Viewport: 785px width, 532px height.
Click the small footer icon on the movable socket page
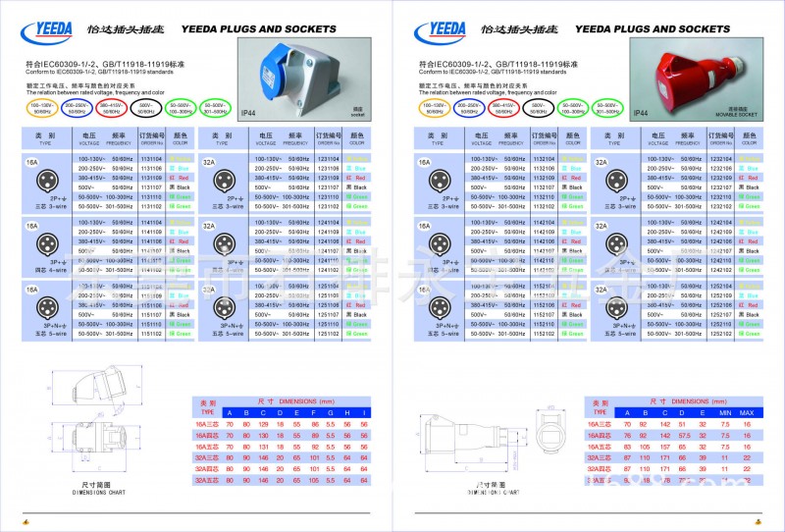(758, 522)
